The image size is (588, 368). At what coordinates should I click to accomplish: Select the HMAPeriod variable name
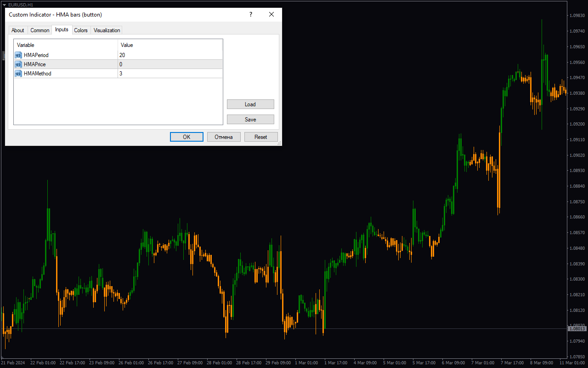click(36, 55)
